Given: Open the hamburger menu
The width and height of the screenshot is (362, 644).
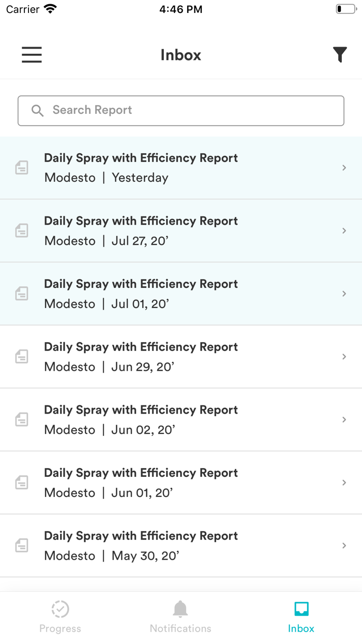Looking at the screenshot, I should tap(32, 55).
